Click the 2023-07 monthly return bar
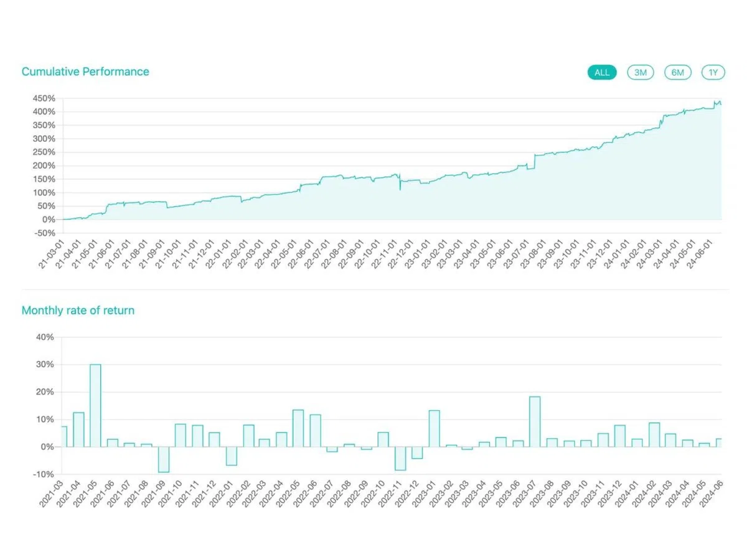The image size is (747, 560). [535, 422]
